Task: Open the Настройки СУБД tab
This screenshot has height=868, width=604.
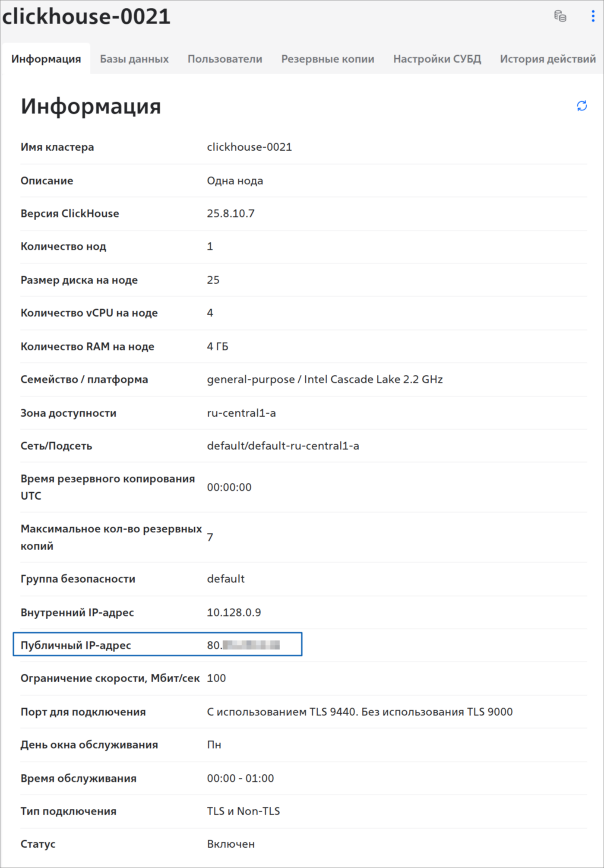Action: click(437, 59)
